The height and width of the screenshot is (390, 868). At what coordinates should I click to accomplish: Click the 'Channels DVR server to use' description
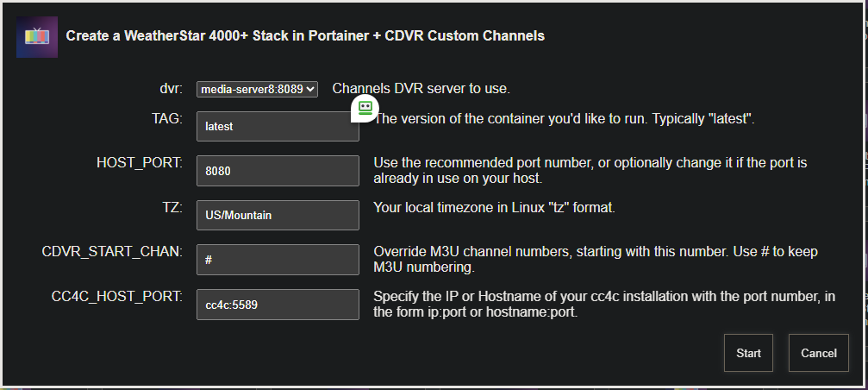422,88
